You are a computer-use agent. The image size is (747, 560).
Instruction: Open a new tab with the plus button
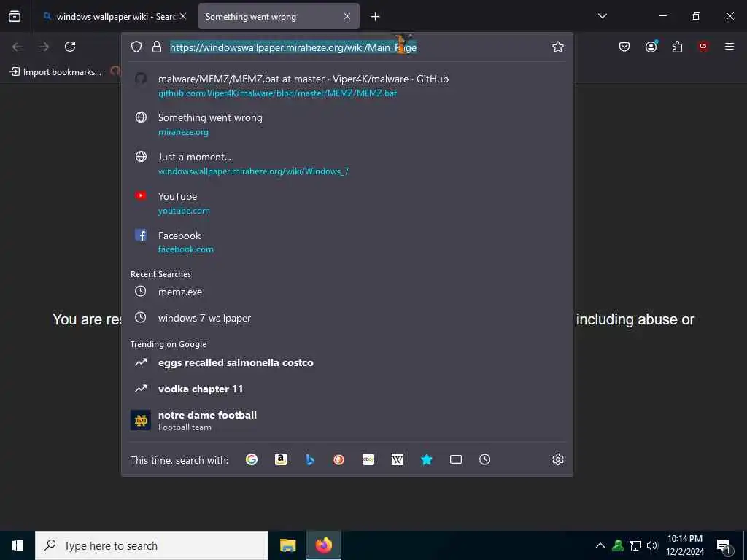tap(376, 17)
